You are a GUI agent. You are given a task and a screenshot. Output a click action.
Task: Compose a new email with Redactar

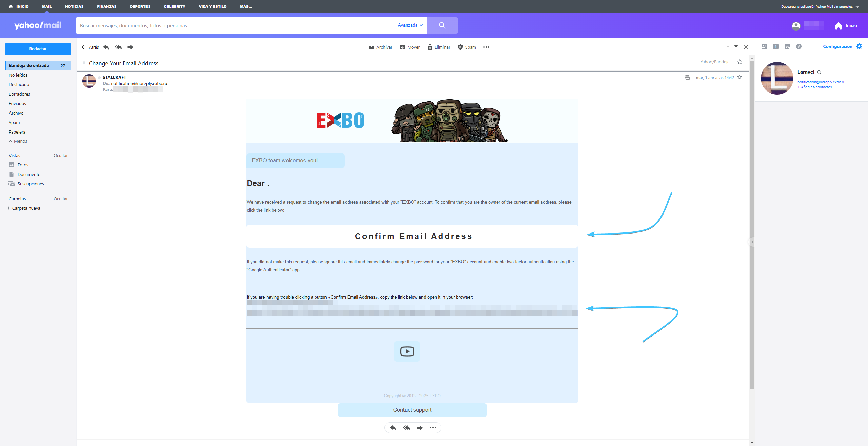click(38, 49)
